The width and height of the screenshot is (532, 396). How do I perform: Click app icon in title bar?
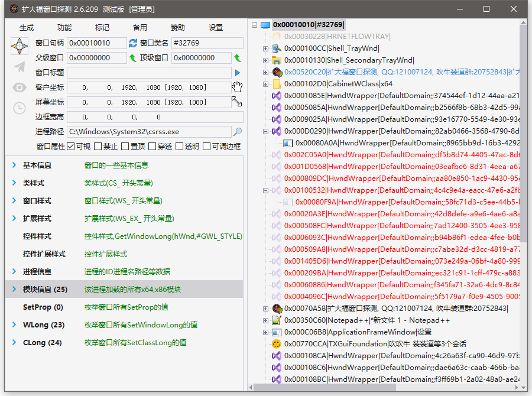pos(14,9)
